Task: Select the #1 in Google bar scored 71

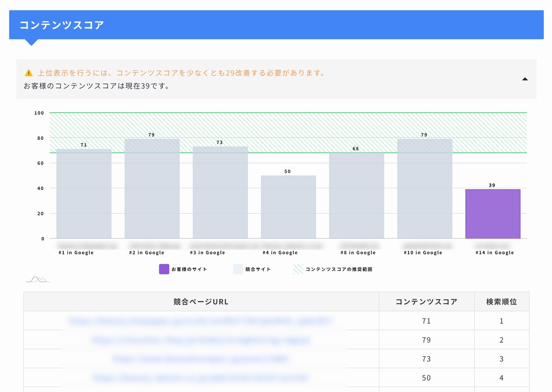Action: [x=84, y=194]
